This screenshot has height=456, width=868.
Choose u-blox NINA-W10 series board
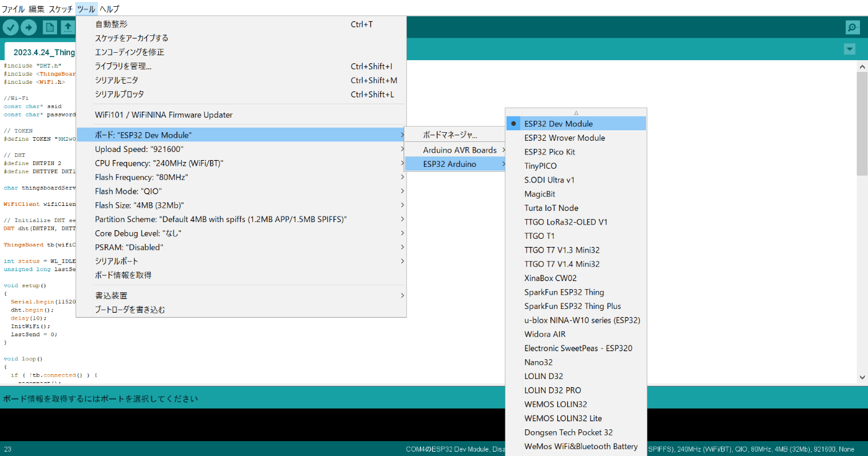tap(577, 320)
